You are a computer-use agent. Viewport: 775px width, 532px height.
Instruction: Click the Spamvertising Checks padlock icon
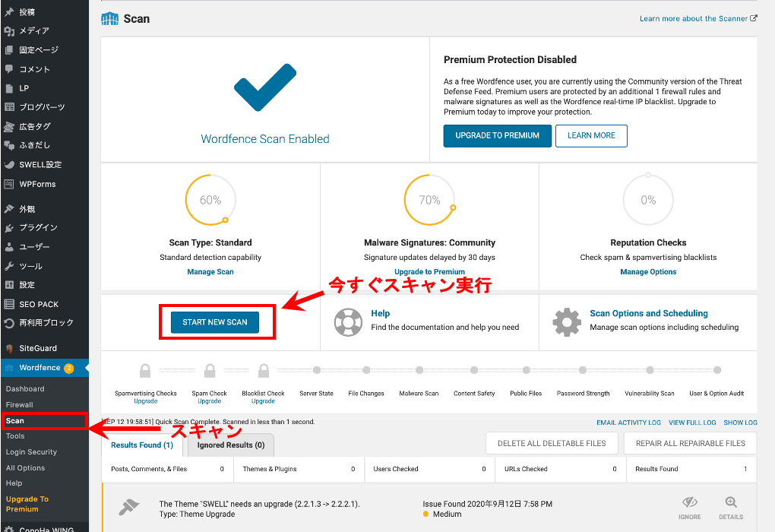(145, 370)
